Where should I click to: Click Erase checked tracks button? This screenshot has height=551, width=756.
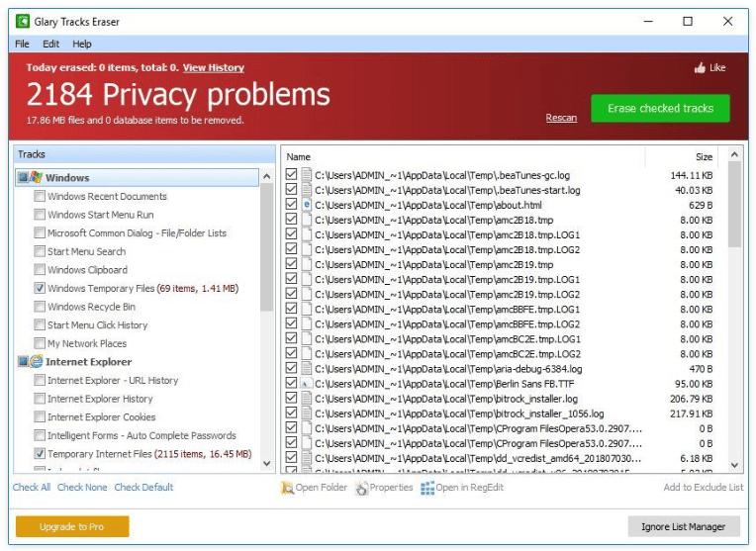660,109
